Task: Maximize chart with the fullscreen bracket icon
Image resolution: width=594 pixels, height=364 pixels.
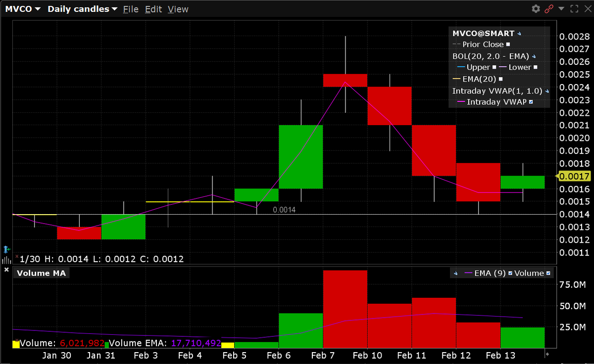Action: click(575, 9)
